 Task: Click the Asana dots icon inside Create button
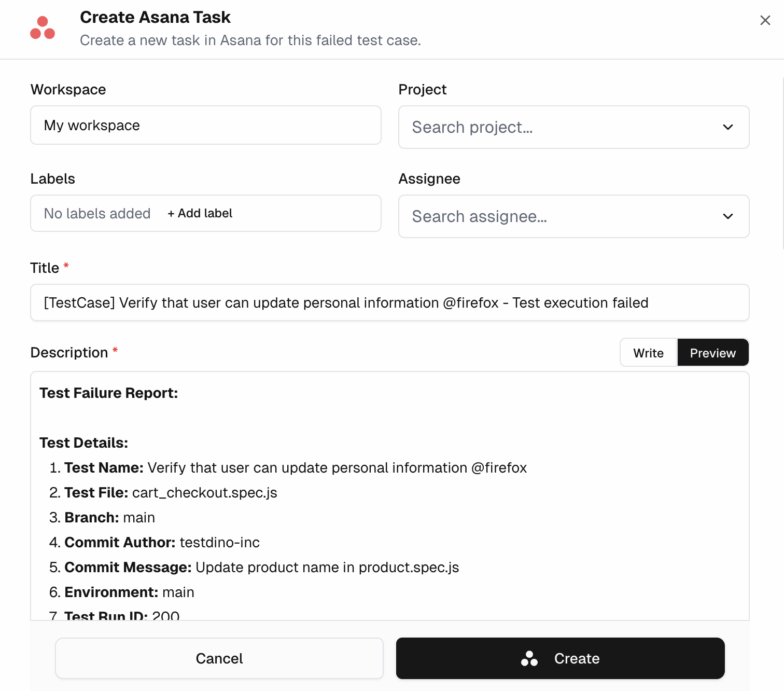529,658
